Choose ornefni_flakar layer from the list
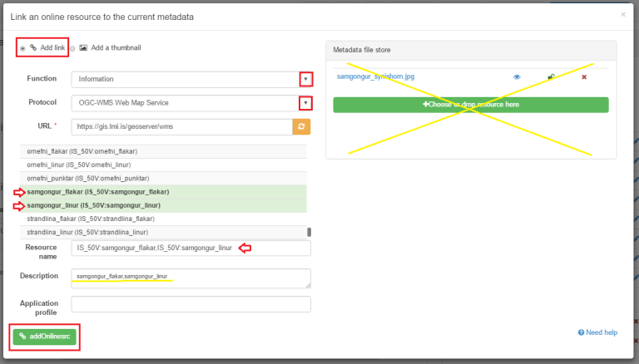 [82, 152]
